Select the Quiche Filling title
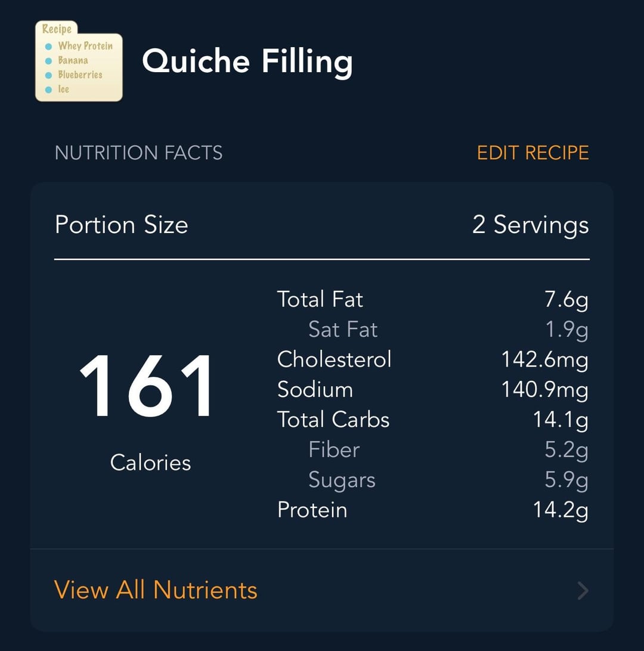Screen dimensions: 644x651 (x=247, y=61)
